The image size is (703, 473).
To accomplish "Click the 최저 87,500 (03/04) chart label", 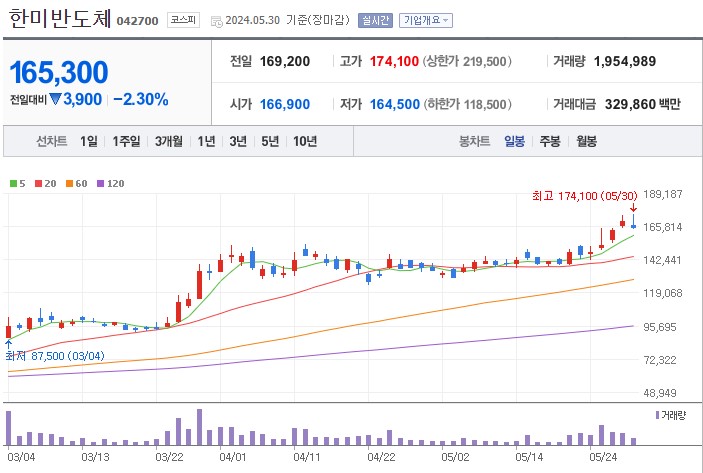I will pos(55,356).
